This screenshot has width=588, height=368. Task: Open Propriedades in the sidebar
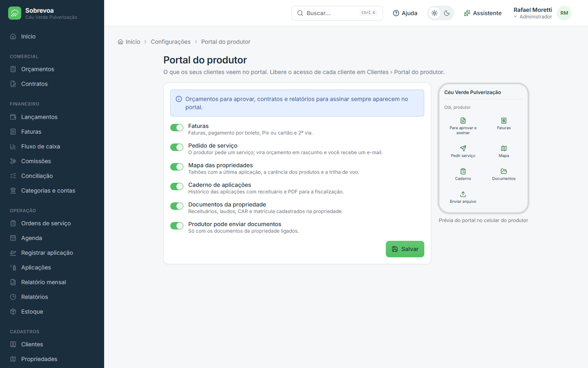[x=52, y=359]
